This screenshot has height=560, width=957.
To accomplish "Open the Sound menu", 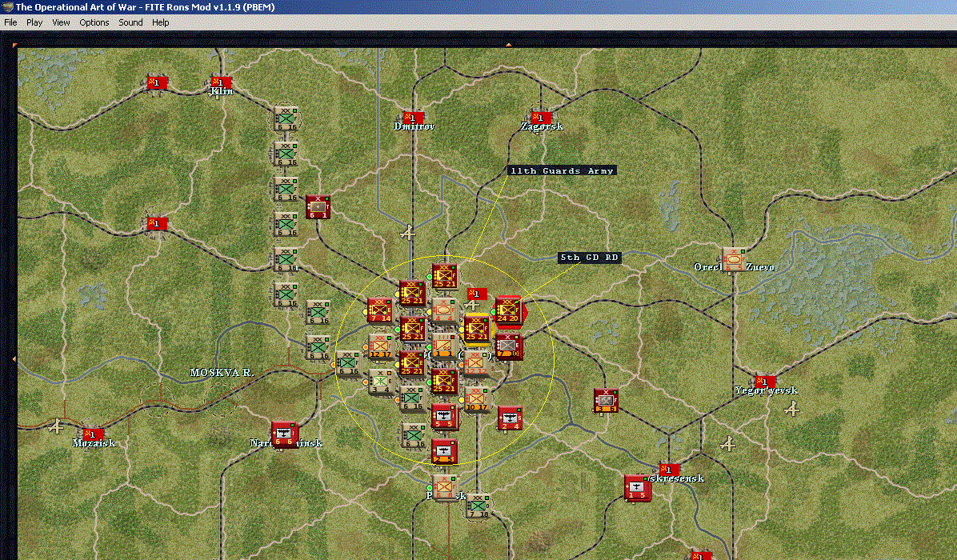I will point(130,22).
